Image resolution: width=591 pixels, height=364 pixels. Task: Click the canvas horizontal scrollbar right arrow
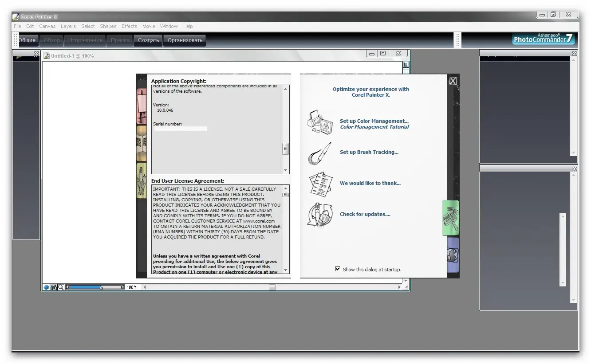click(400, 287)
